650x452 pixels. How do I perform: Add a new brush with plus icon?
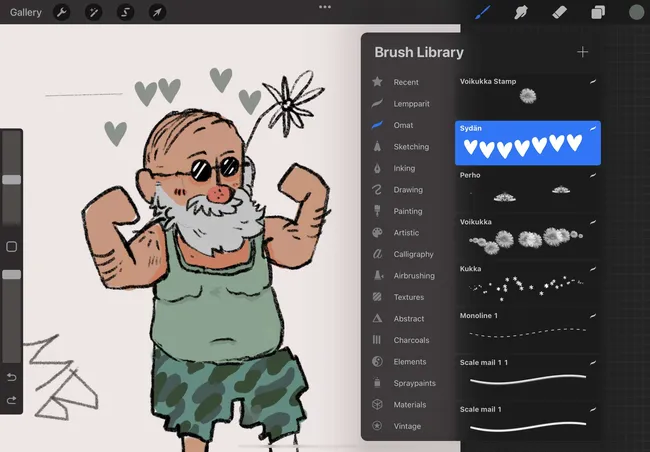coord(582,52)
